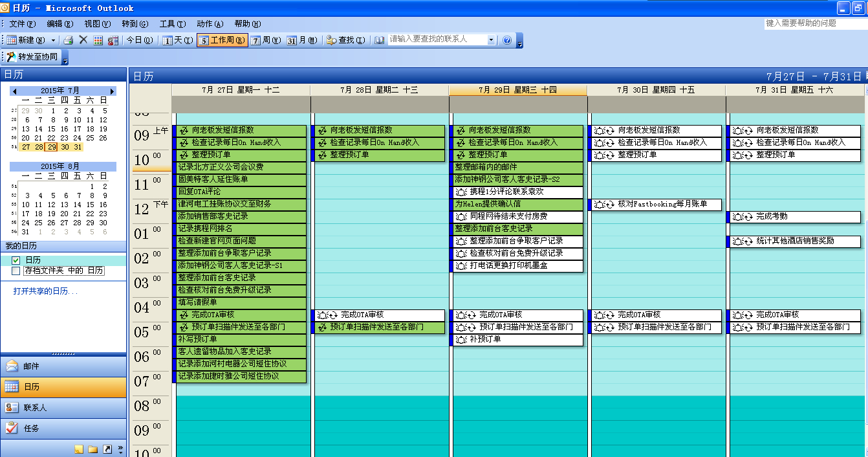The image size is (868, 457).
Task: Open the 邮件 navigation pane
Action: point(63,366)
